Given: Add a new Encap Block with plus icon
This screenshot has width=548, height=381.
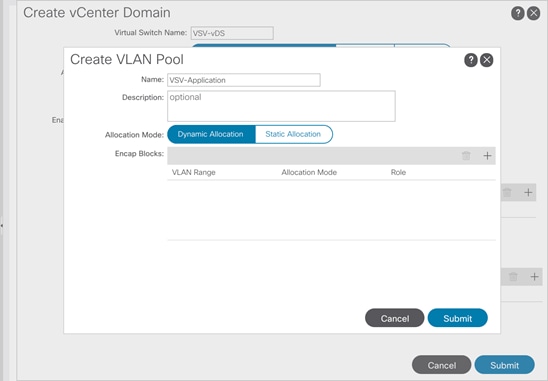Looking at the screenshot, I should point(487,156).
